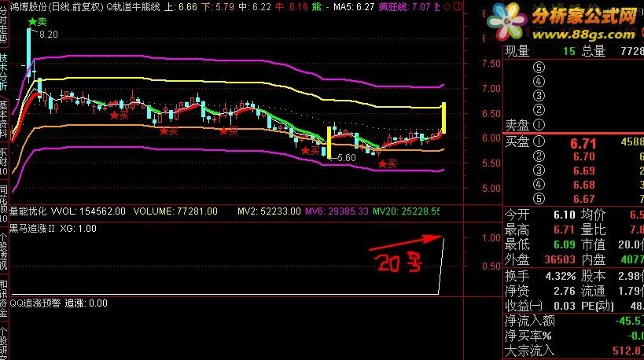The height and width of the screenshot is (360, 644).
Task: Click the 黑马追涨II indicator label
Action: click(32, 229)
